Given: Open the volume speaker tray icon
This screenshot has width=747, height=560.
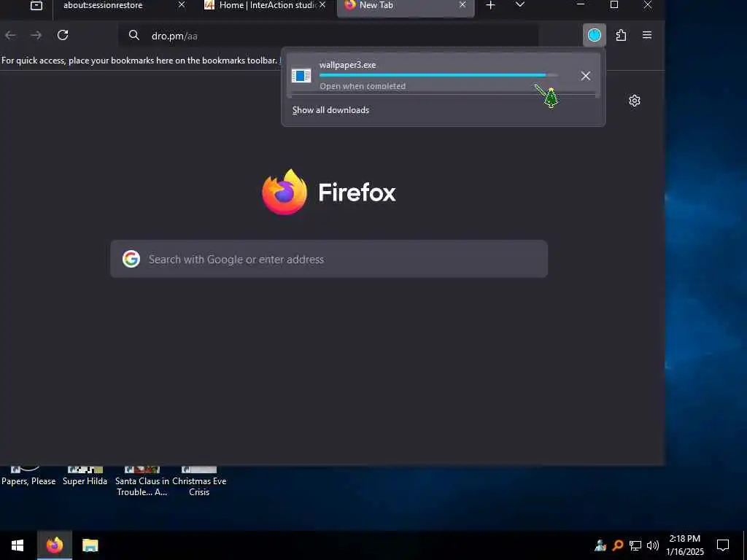Looking at the screenshot, I should (x=653, y=545).
